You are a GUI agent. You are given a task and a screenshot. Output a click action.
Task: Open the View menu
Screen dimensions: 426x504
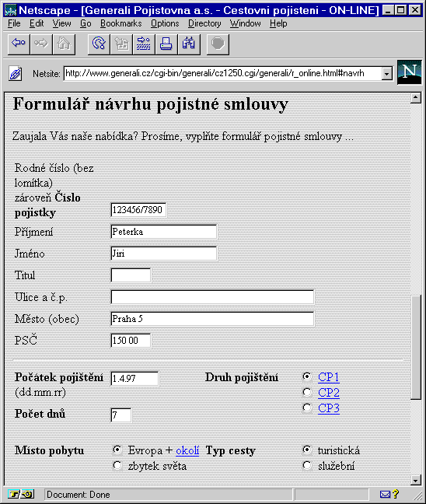pos(61,23)
